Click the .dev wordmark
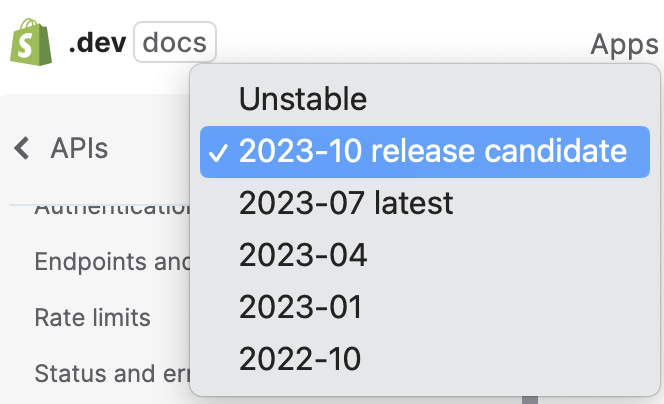This screenshot has width=664, height=404. click(95, 44)
